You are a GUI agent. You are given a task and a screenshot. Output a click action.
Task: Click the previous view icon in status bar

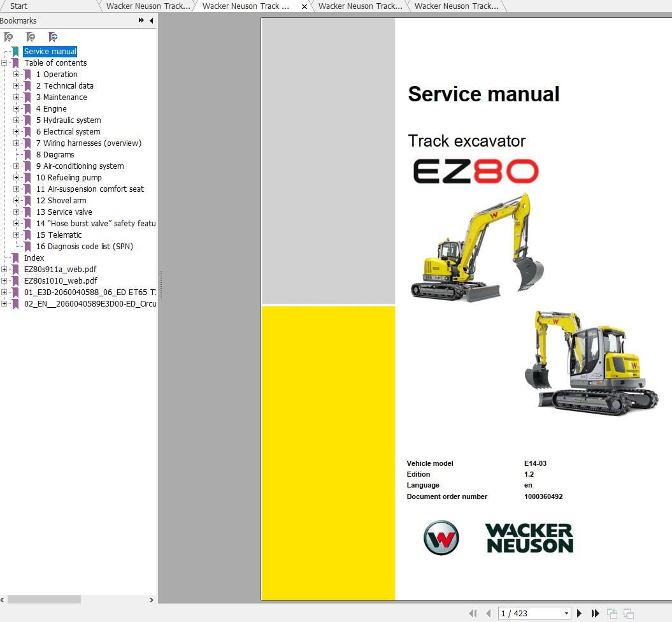611,614
